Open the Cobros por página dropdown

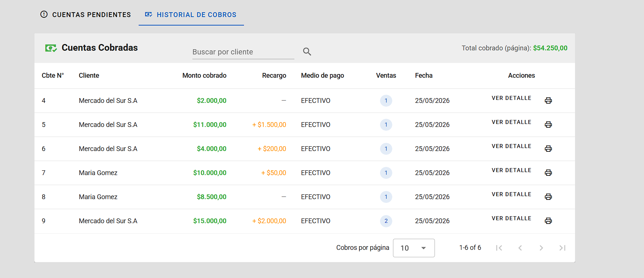(x=414, y=248)
